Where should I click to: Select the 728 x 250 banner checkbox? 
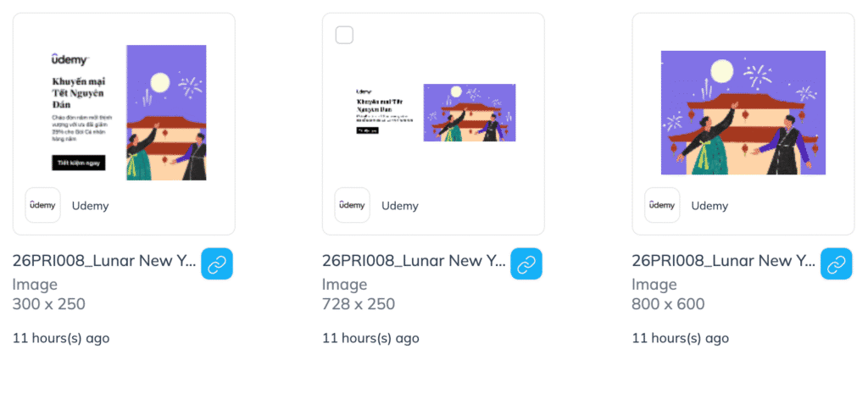pos(345,35)
